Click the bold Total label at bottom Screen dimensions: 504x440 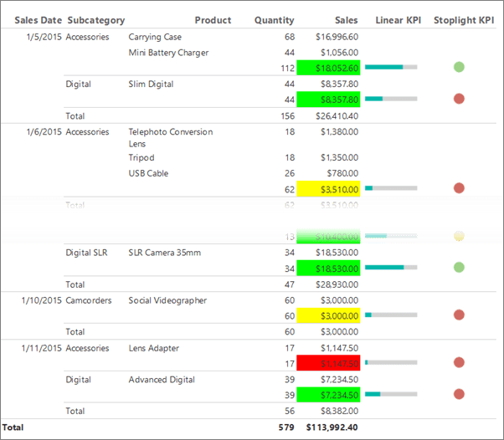pyautogui.click(x=13, y=427)
